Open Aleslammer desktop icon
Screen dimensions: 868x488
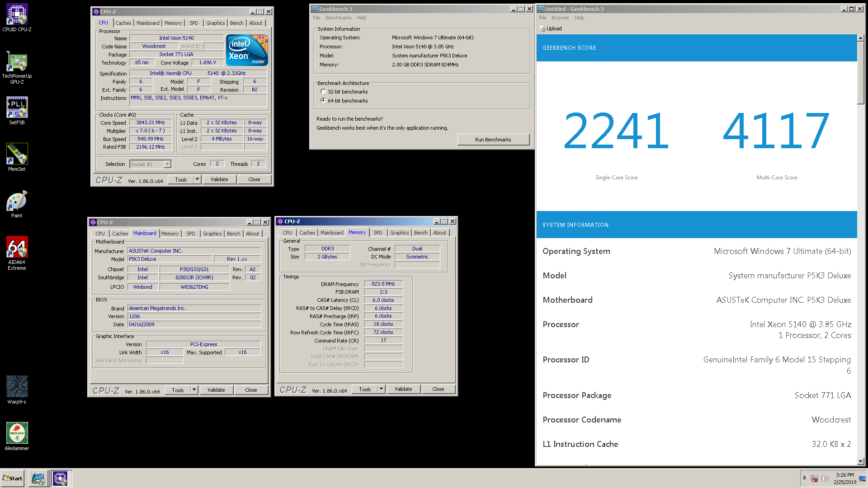pyautogui.click(x=17, y=436)
